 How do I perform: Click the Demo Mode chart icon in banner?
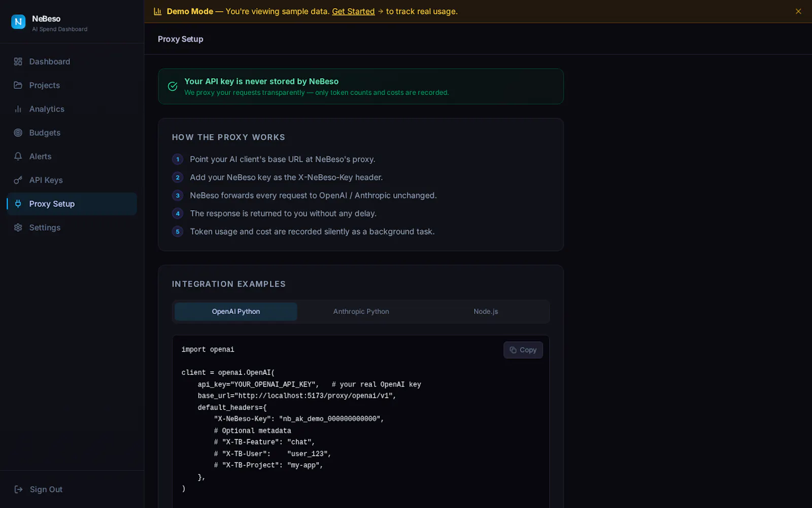click(x=158, y=11)
